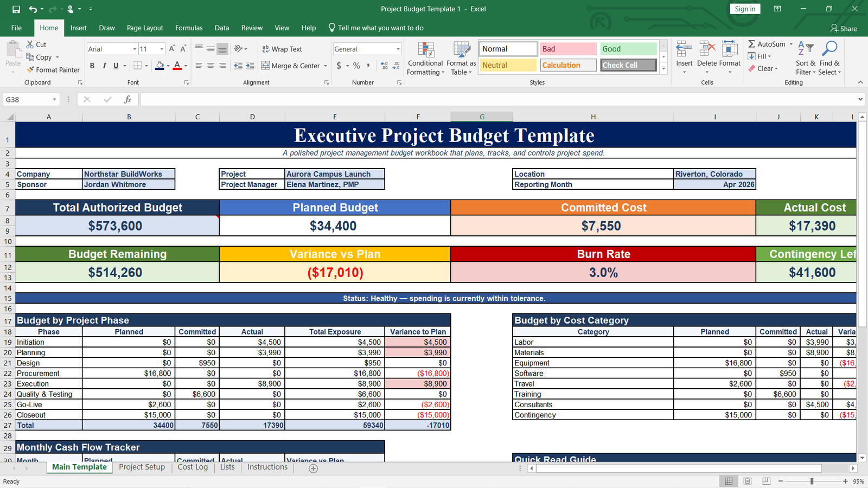Image resolution: width=868 pixels, height=488 pixels.
Task: Open the Format cells menu in Cells group
Action: (730, 58)
